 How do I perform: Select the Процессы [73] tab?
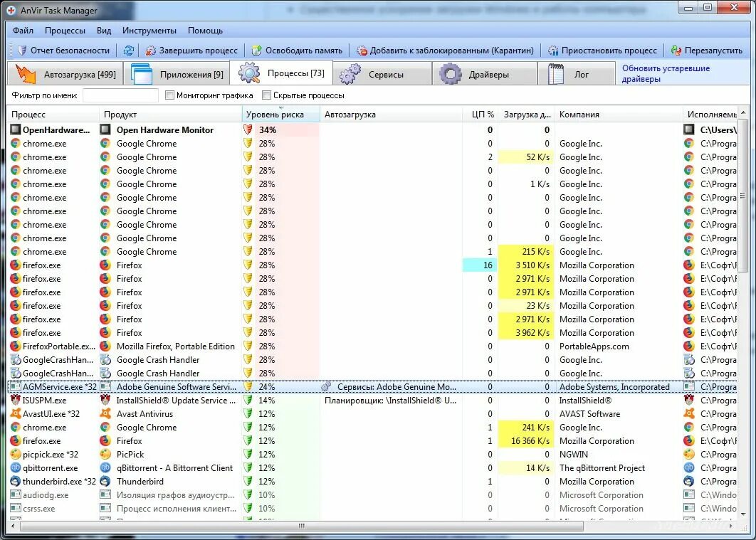coord(281,73)
